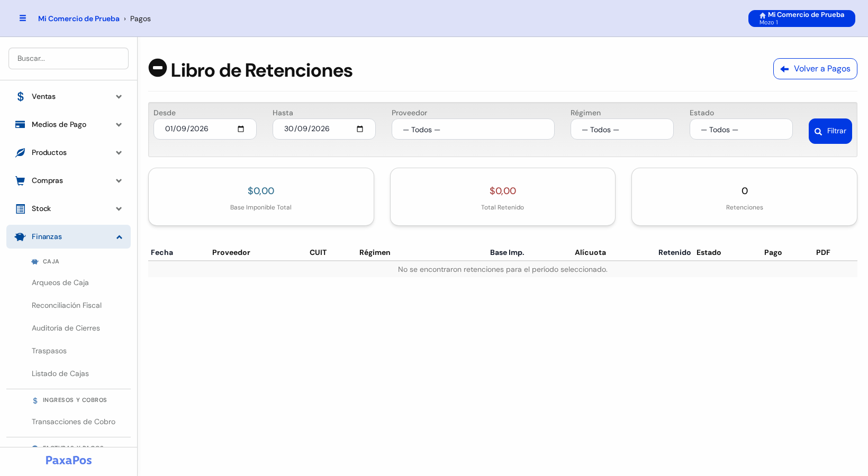The image size is (868, 476).
Task: Click Volver a Pagos button
Action: (x=815, y=69)
